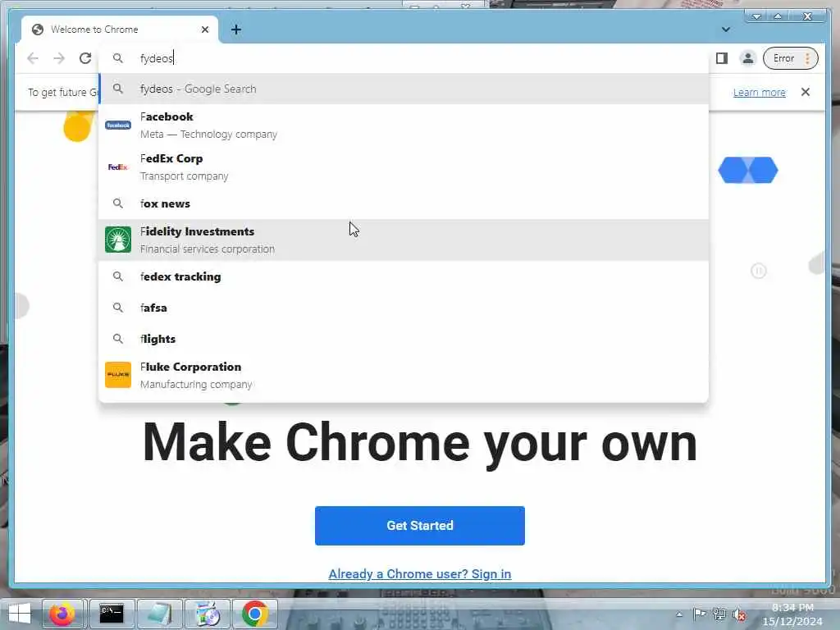Pause the animation with pause icon
The image size is (840, 630).
(758, 271)
